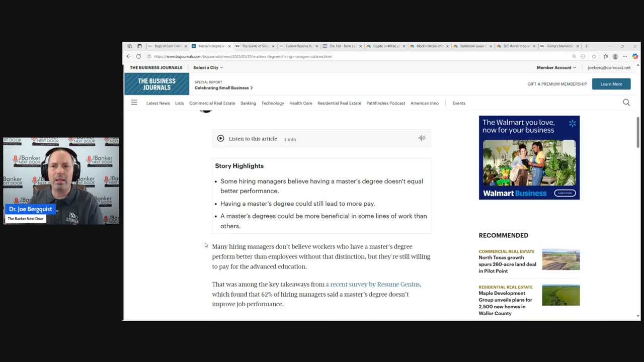
Task: Click the site search magnifier icon
Action: click(626, 103)
